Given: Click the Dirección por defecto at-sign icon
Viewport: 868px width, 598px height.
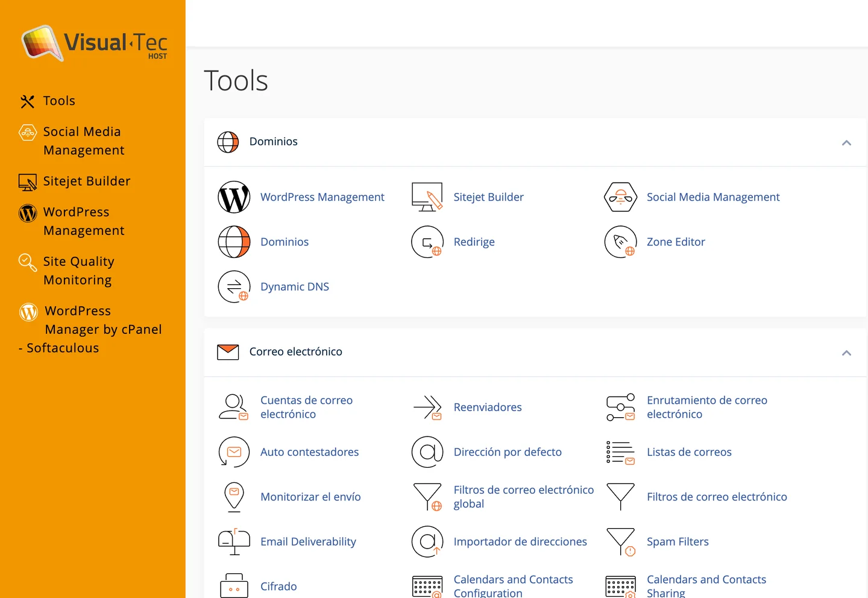Looking at the screenshot, I should 427,452.
